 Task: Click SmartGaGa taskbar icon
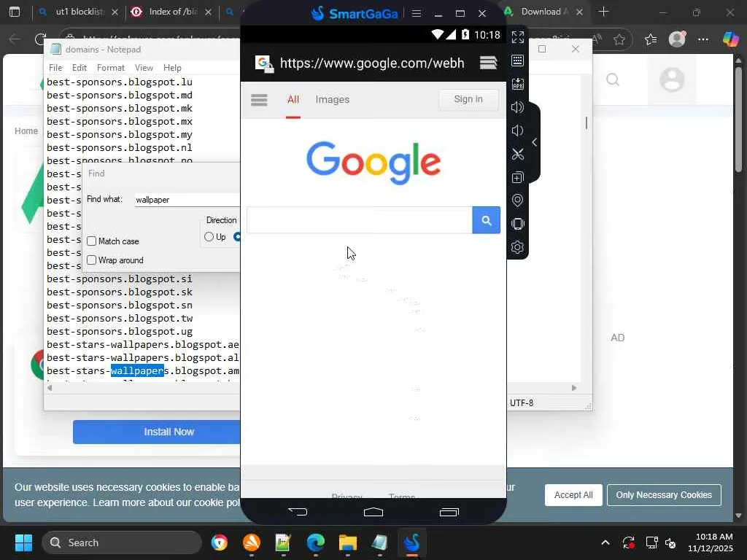(412, 542)
